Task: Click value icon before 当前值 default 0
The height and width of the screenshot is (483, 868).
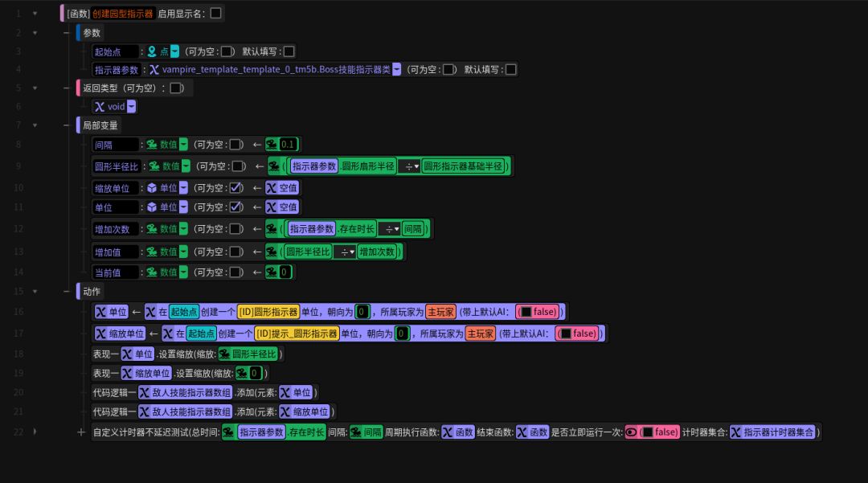Action: 272,272
